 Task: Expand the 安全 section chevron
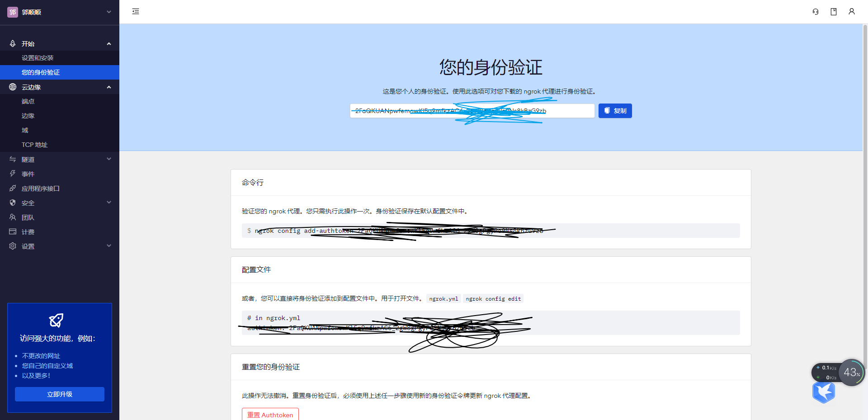[x=109, y=202]
